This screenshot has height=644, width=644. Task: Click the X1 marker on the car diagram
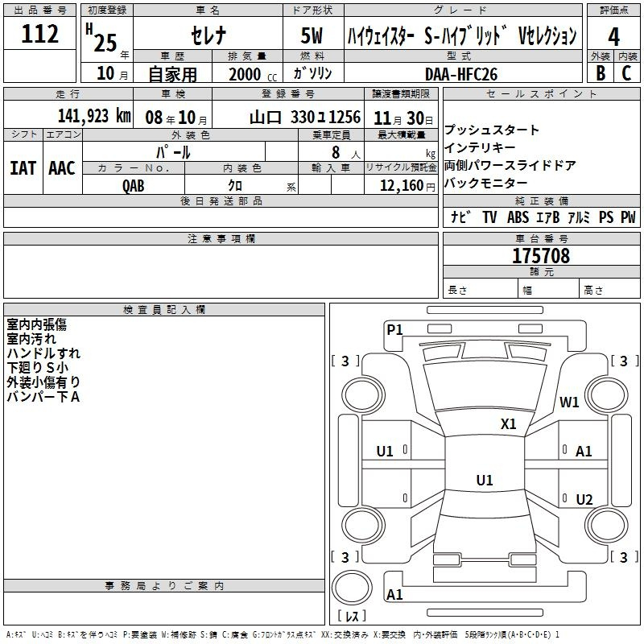coord(508,424)
